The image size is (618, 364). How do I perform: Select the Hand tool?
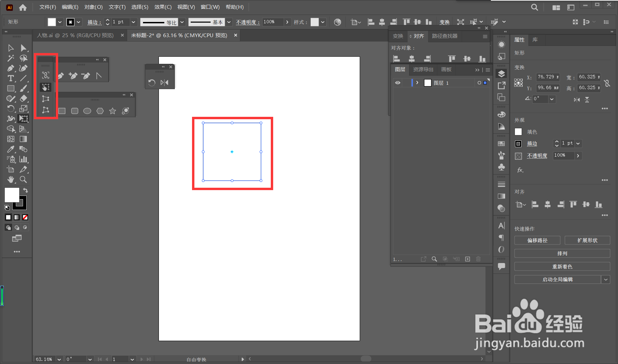tap(11, 180)
